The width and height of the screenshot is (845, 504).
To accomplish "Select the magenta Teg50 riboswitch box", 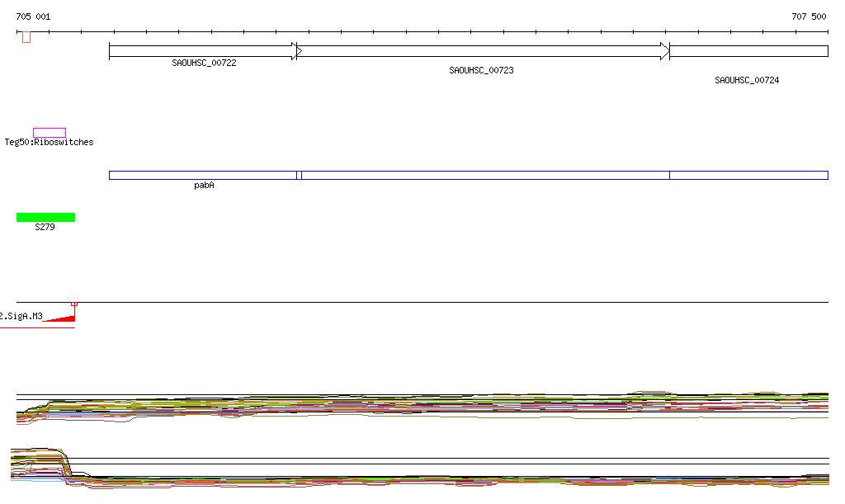I will pos(49,133).
